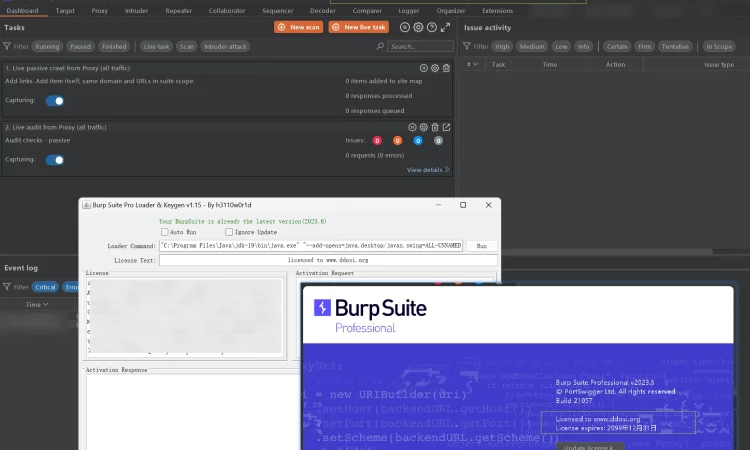Delete the Live audit from Proxy task
750x450 pixels.
[x=435, y=127]
